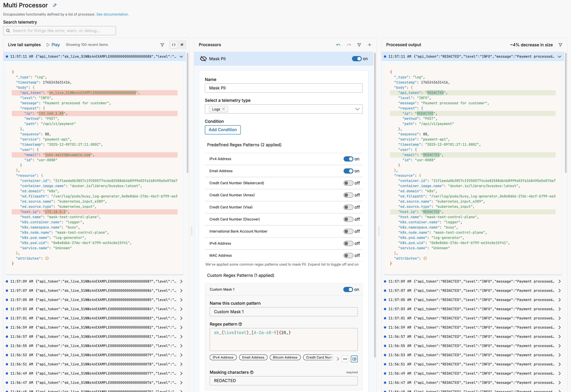Switch to plain text lines view icon
The height and width of the screenshot is (392, 571).
click(x=182, y=45)
